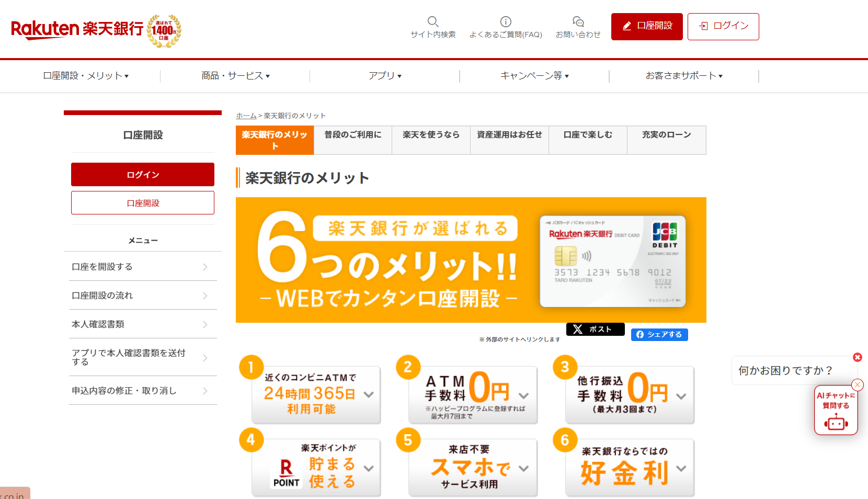The image size is (868, 499).
Task: Click the X ポスト share button
Action: (x=596, y=329)
